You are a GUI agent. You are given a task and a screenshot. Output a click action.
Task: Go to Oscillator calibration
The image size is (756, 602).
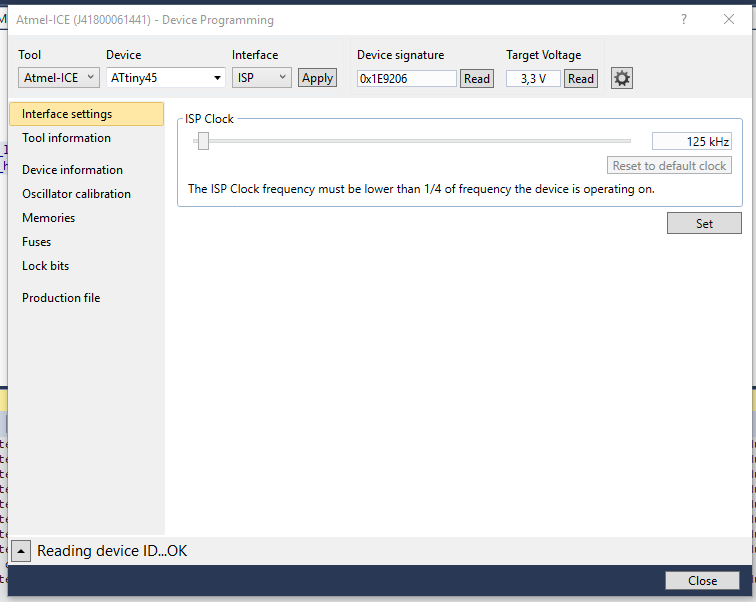[x=76, y=194]
